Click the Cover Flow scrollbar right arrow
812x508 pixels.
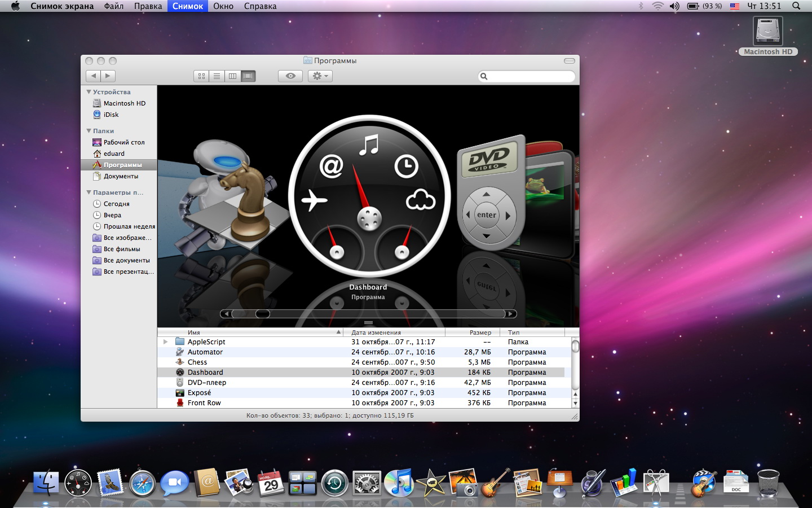pos(510,314)
